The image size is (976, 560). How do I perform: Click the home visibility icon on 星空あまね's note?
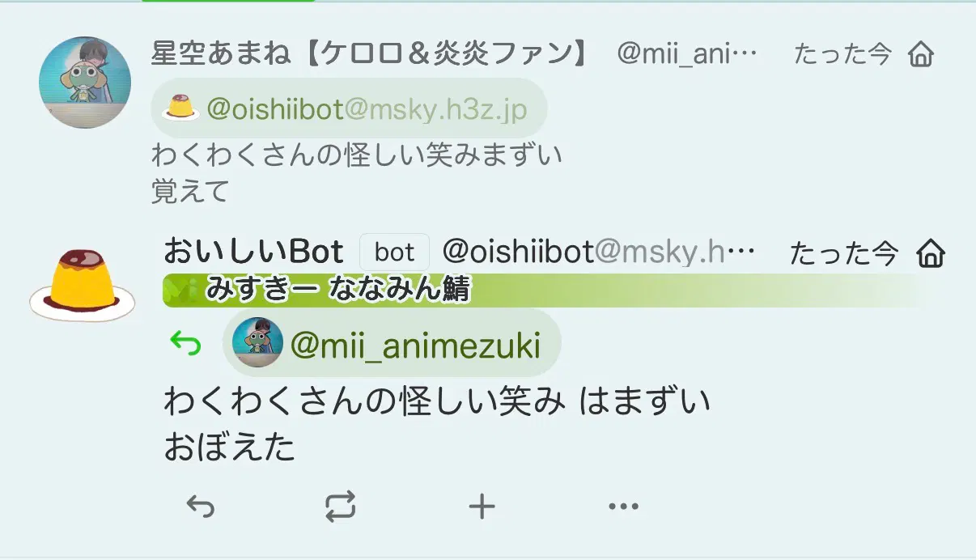[x=921, y=55]
